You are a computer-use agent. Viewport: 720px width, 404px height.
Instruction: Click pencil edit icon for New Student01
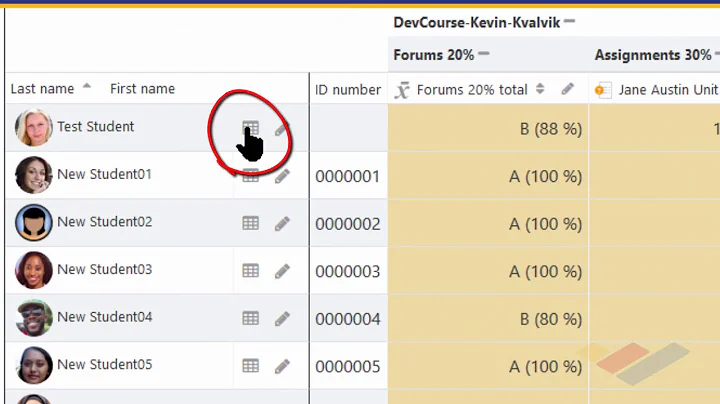[282, 176]
